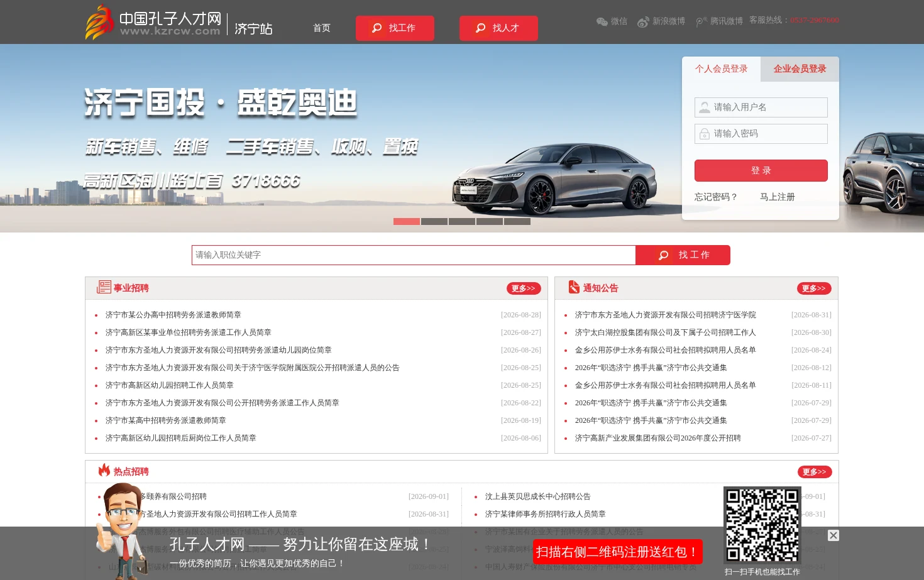Click the 济宁站 site label
This screenshot has width=924, height=580.
click(253, 29)
